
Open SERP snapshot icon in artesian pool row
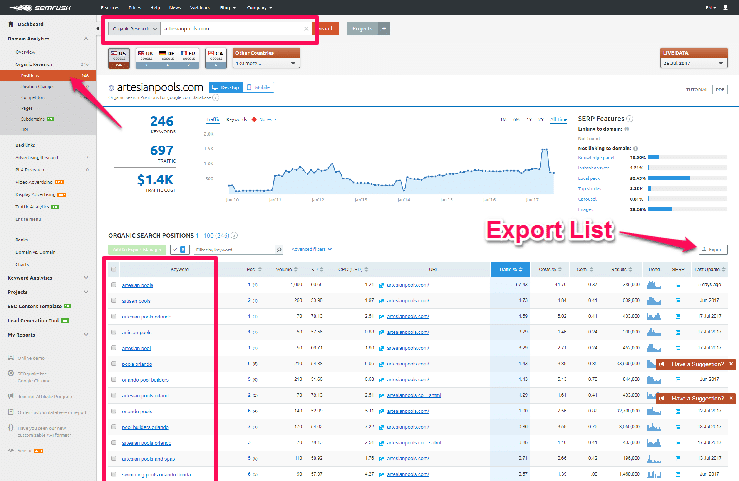678,348
